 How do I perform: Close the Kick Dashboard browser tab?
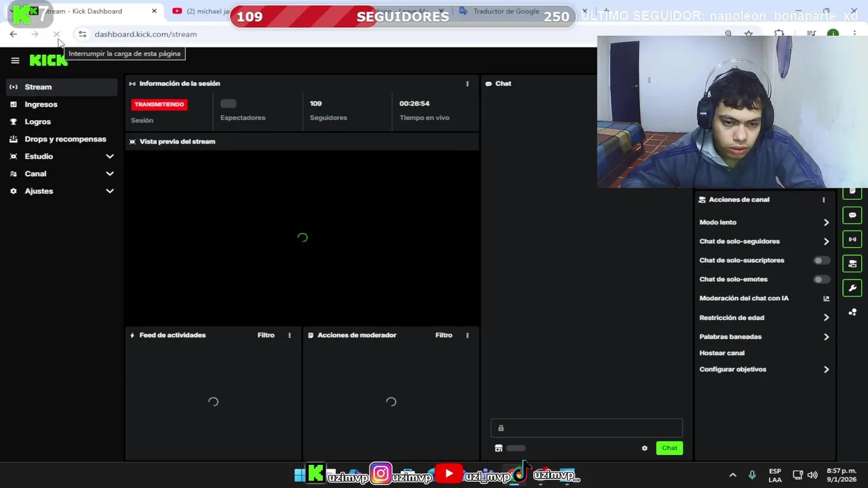pos(154,11)
